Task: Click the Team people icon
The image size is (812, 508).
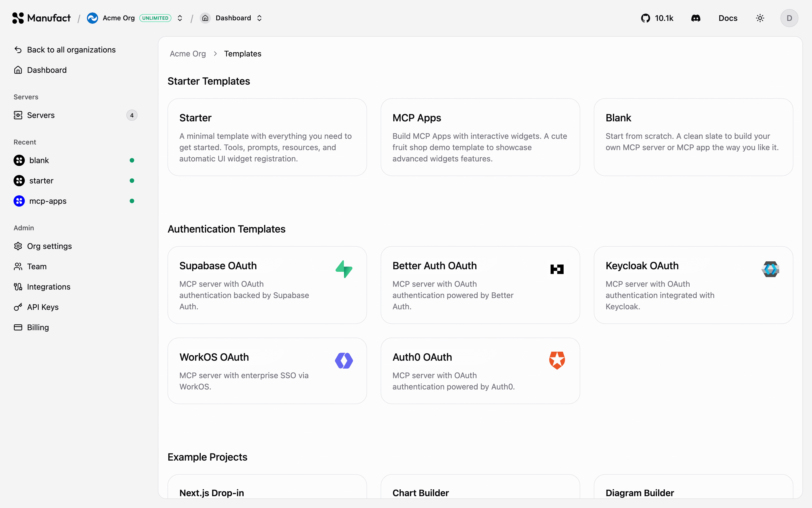Action: coord(18,266)
